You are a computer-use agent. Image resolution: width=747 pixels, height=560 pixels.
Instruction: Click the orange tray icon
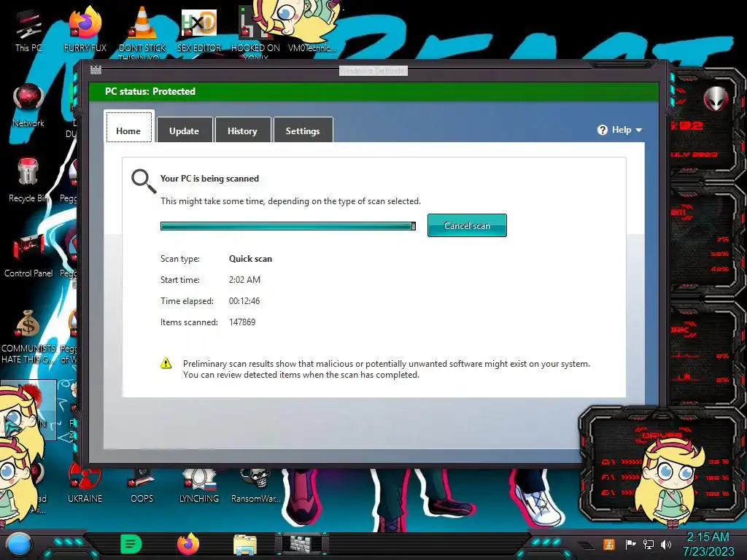pos(609,544)
